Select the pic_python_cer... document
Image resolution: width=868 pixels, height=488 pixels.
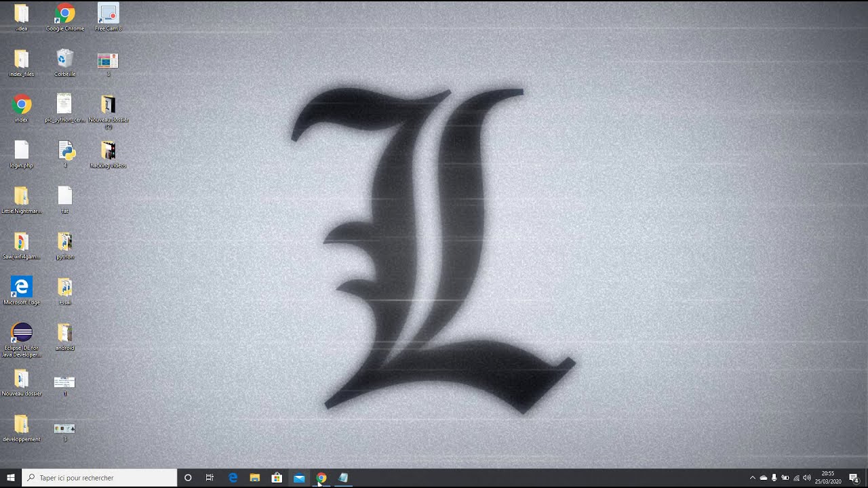tap(65, 107)
